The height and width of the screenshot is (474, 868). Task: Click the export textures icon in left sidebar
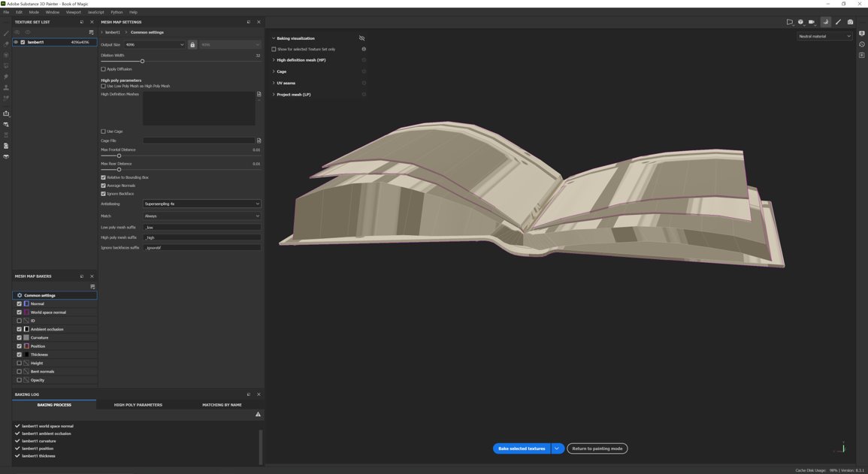coord(7,114)
